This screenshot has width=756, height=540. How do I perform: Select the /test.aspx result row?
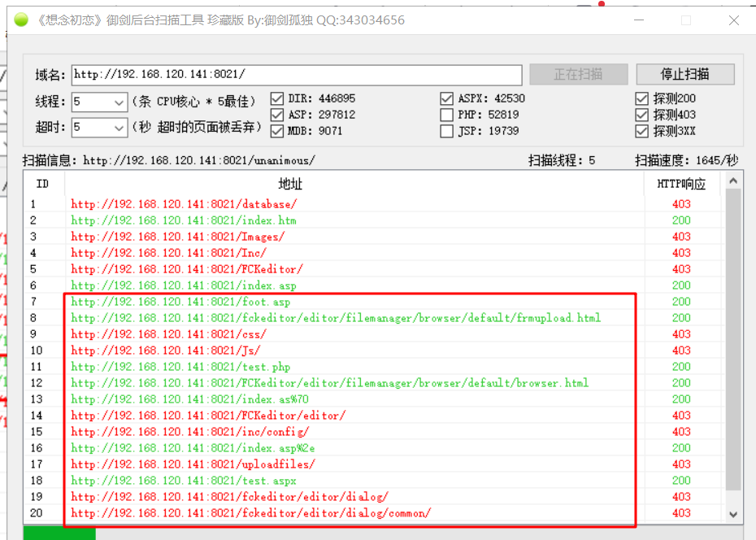(x=371, y=481)
